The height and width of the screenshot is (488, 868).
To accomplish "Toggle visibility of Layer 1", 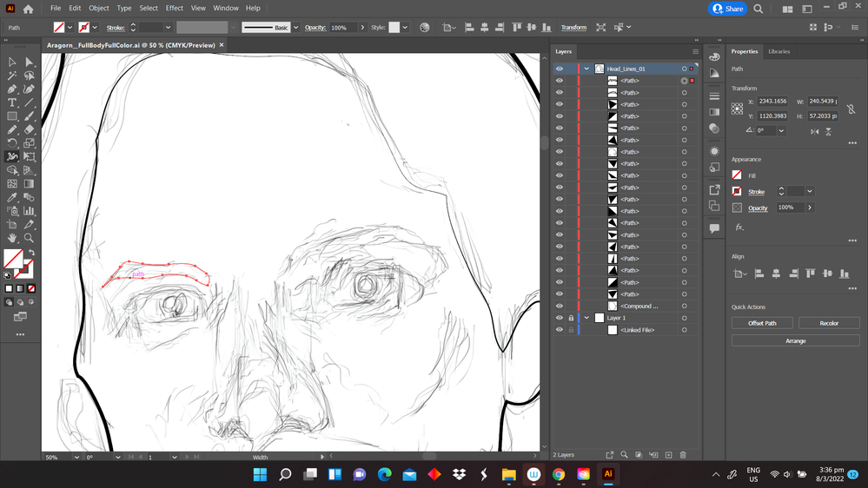I will tap(560, 318).
